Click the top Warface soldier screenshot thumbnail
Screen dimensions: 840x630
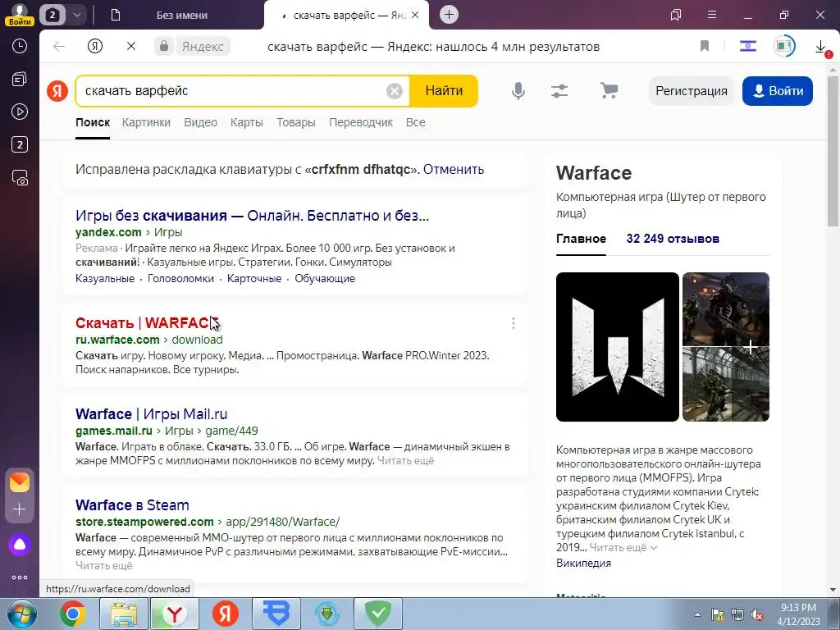tap(725, 309)
